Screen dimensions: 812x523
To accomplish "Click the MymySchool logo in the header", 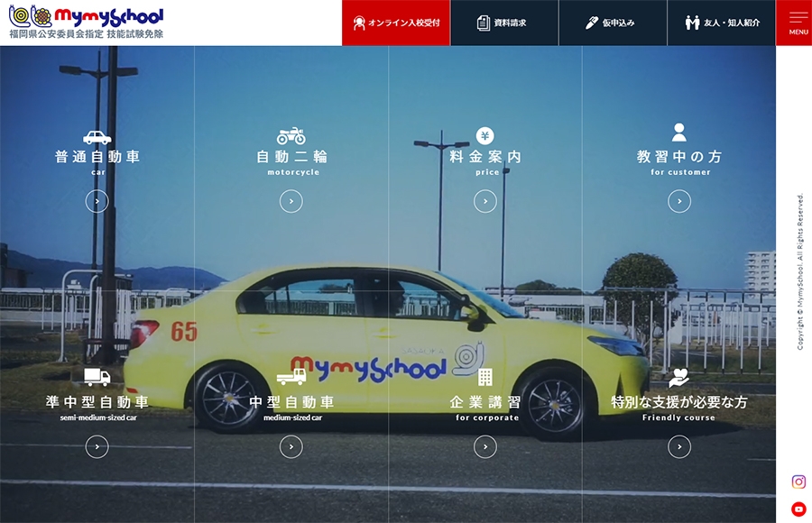I will [87, 16].
